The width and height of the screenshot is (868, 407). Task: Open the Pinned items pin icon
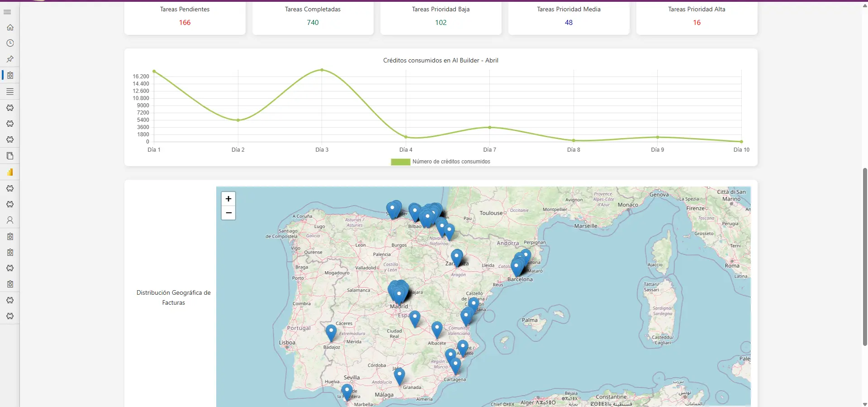point(10,59)
